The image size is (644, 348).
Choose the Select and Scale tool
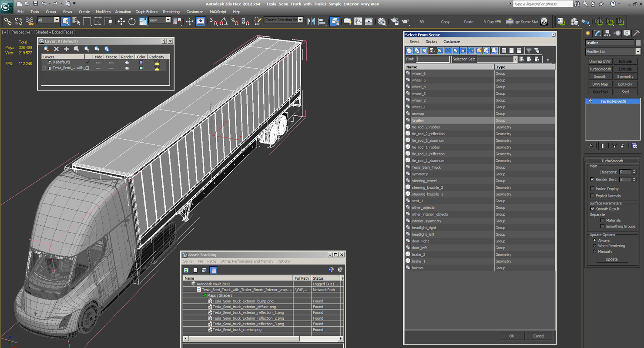tap(143, 21)
